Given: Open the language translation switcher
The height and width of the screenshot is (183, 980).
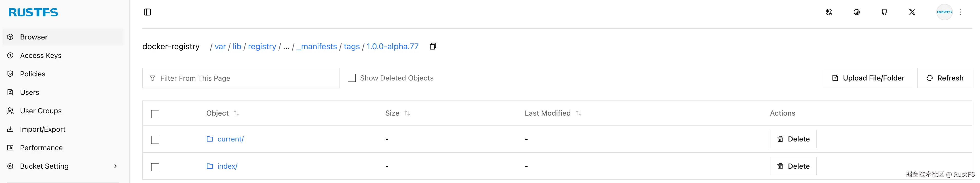Looking at the screenshot, I should [x=828, y=12].
